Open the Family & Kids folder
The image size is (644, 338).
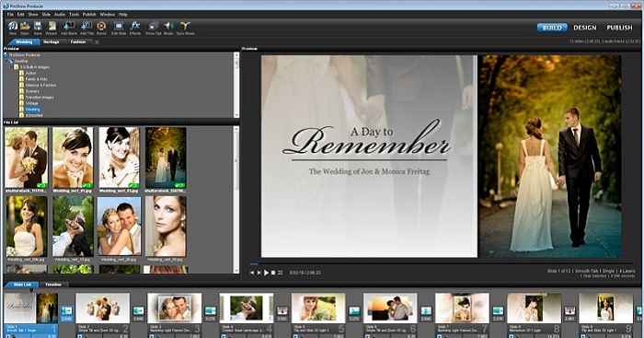36,79
